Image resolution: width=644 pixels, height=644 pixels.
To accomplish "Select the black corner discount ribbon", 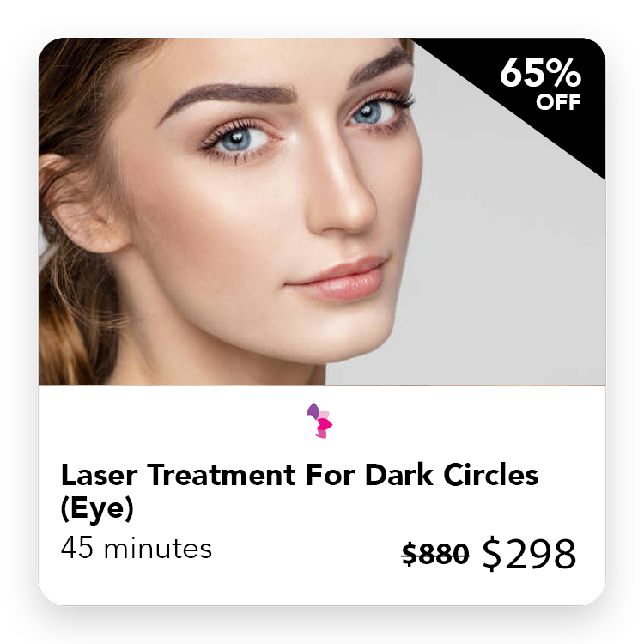I will (x=530, y=90).
